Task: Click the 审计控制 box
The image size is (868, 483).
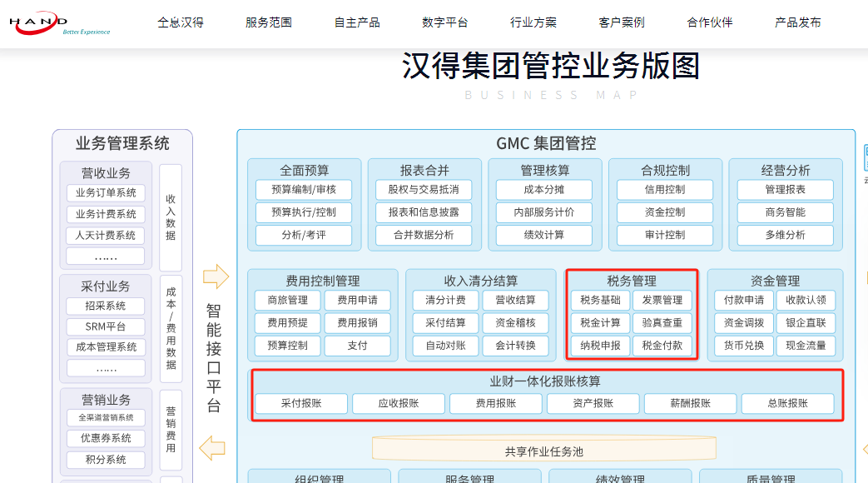Action: (x=665, y=235)
